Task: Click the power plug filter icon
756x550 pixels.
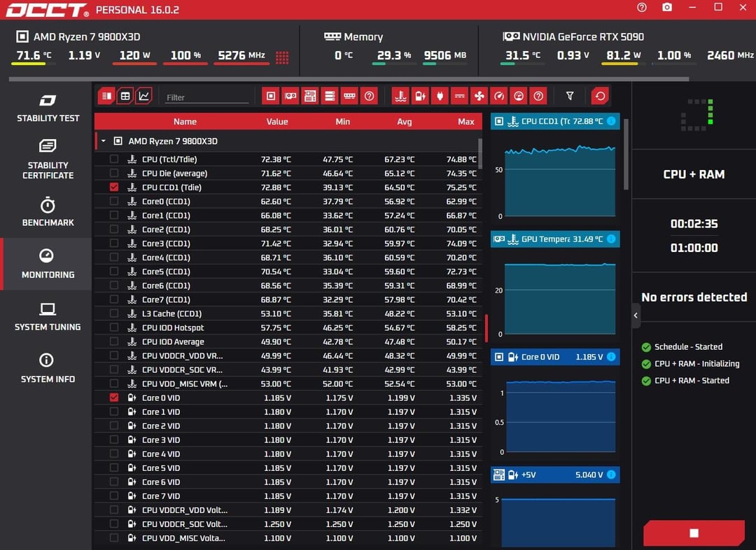Action: coord(440,96)
